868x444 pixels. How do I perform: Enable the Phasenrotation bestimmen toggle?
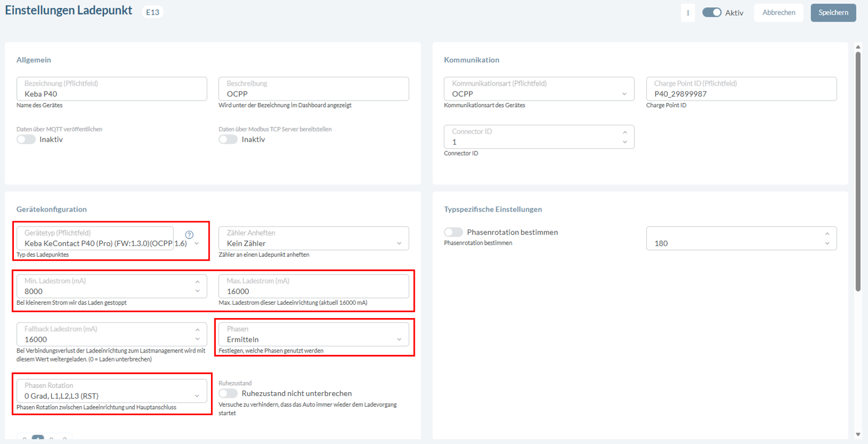pyautogui.click(x=453, y=232)
